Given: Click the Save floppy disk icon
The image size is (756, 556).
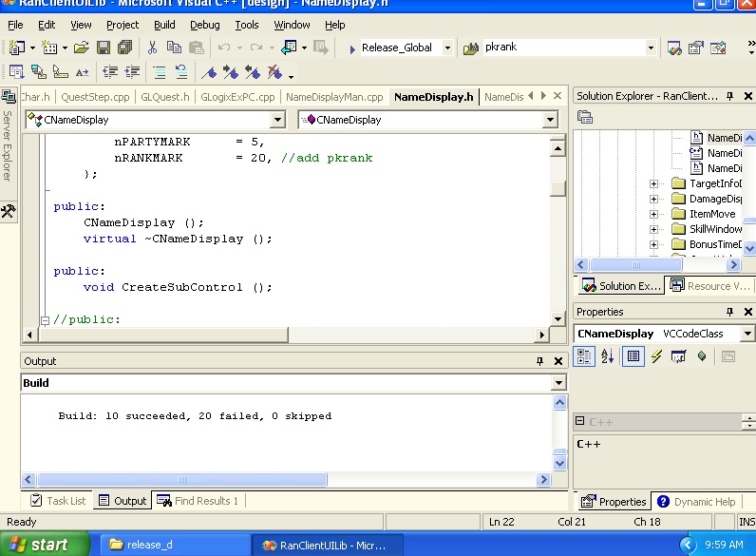Looking at the screenshot, I should (104, 48).
